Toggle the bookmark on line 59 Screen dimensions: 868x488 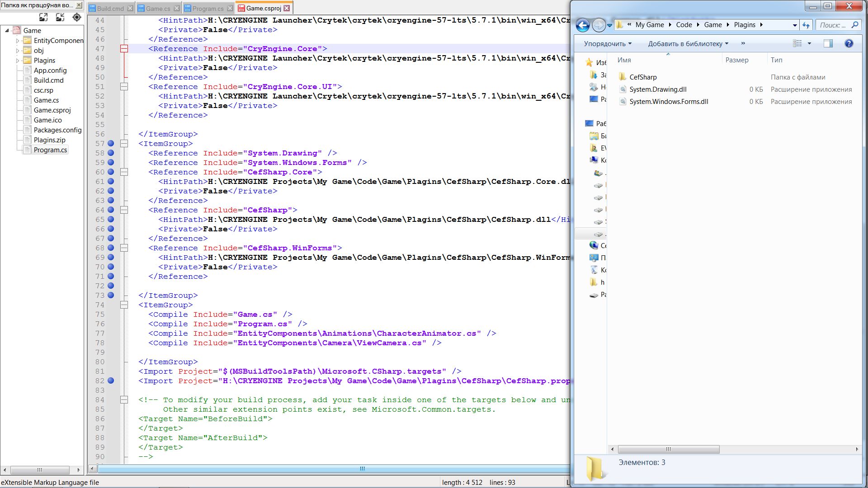tap(111, 162)
